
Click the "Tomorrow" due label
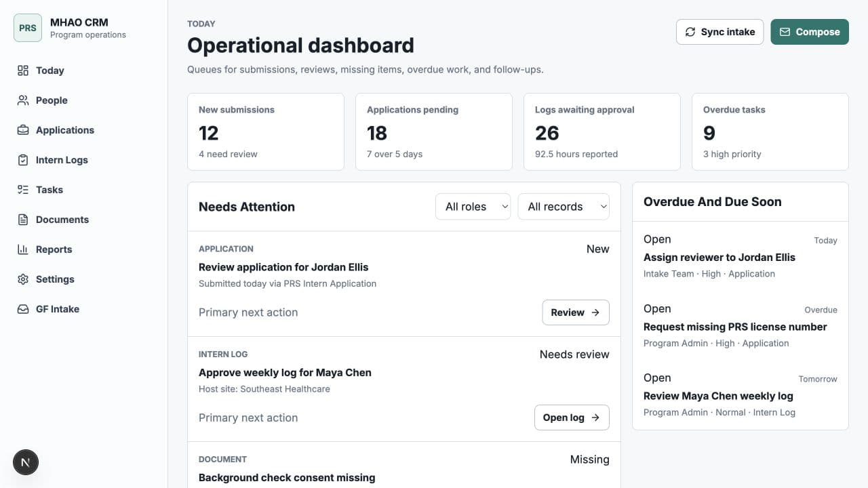tap(818, 379)
